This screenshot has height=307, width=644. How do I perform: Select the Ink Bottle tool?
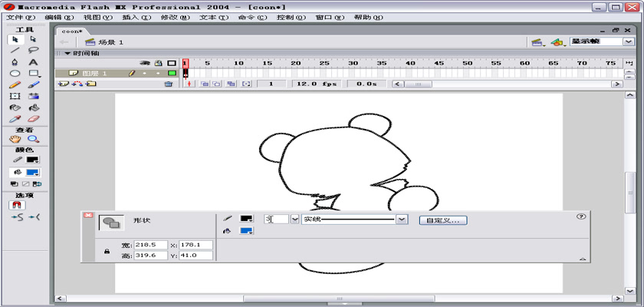15,107
